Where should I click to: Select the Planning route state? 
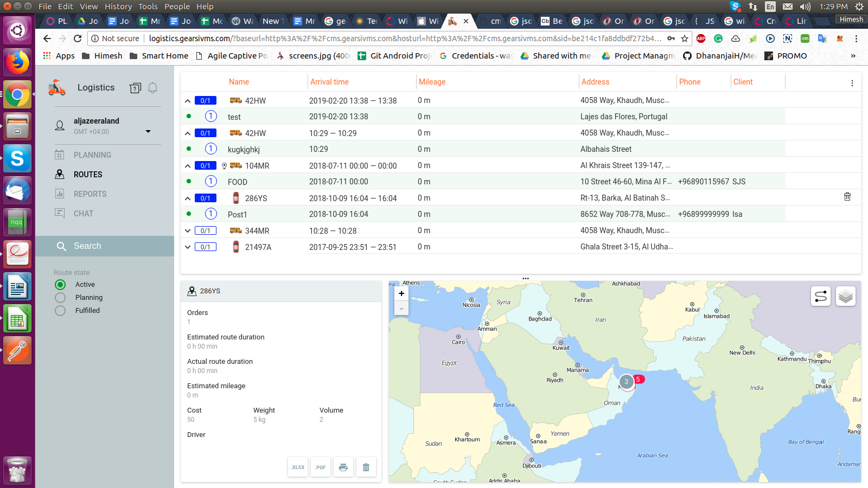click(x=61, y=298)
